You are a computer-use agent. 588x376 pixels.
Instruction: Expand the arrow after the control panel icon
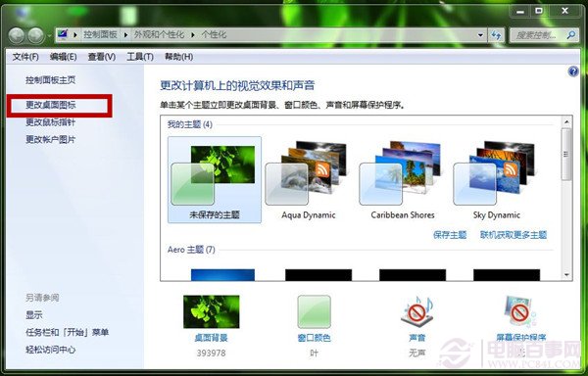click(x=75, y=35)
